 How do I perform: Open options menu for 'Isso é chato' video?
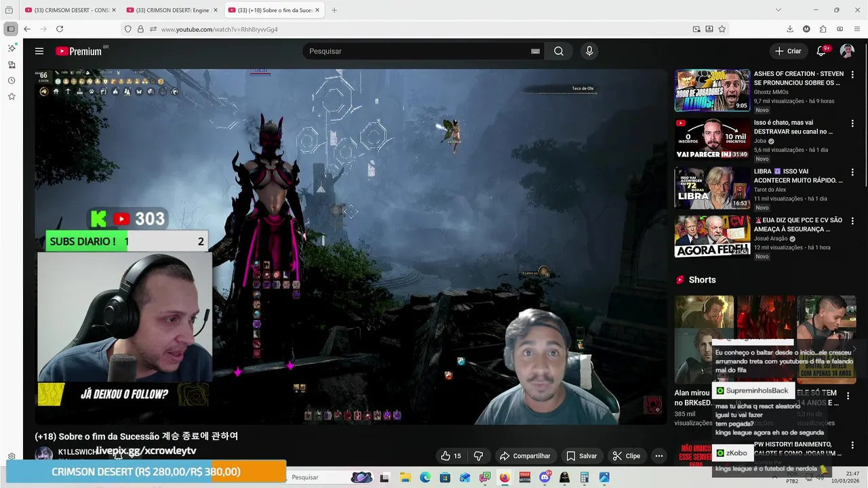[x=852, y=123]
